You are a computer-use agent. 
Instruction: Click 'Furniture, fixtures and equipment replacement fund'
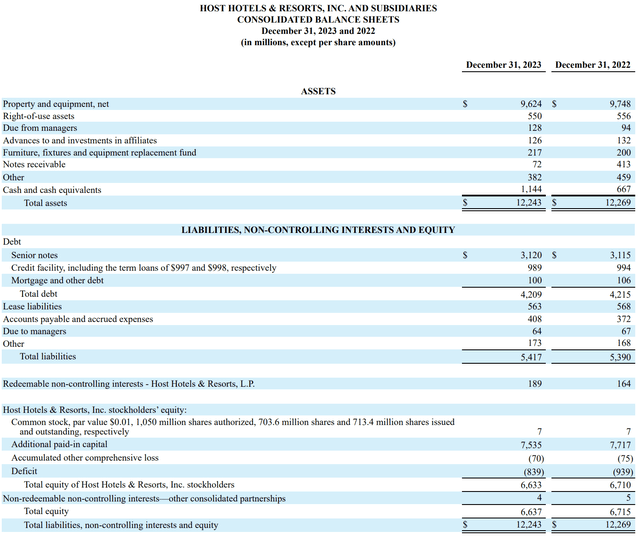tap(100, 153)
